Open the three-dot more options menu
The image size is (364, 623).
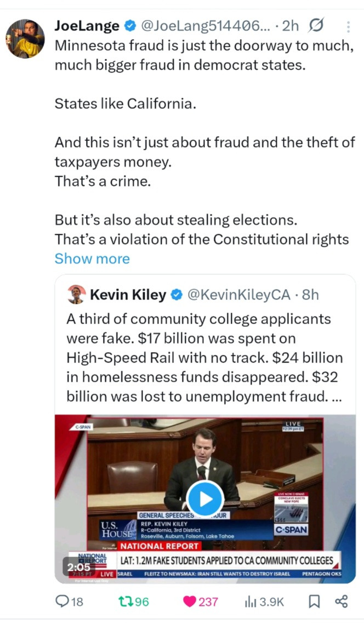pos(348,26)
